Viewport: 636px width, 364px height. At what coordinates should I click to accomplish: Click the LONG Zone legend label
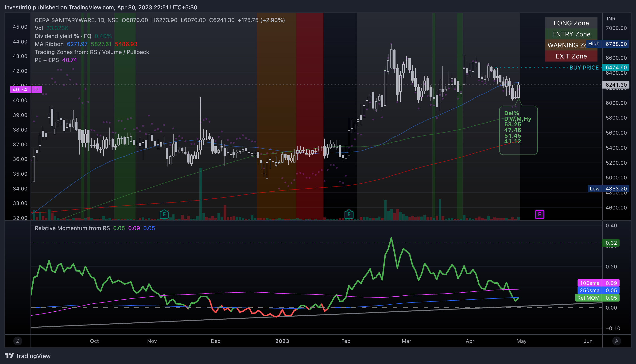[571, 23]
